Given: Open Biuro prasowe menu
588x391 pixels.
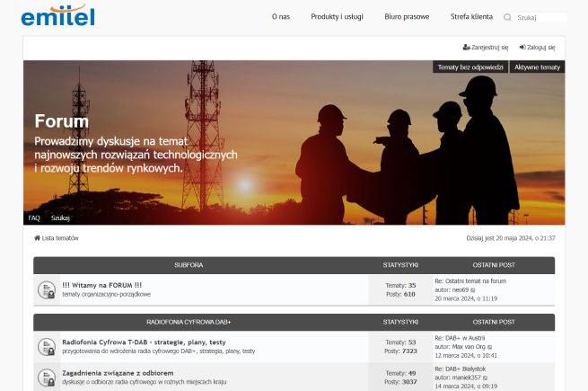Looking at the screenshot, I should 407,16.
